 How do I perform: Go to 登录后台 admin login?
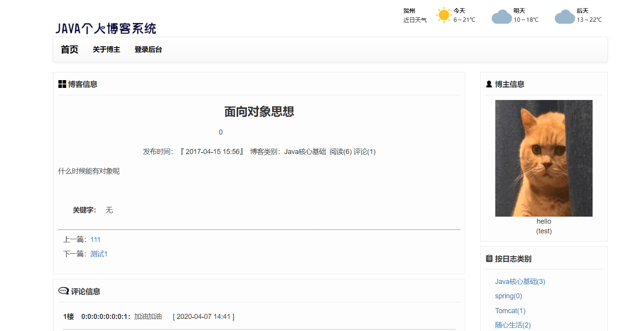pyautogui.click(x=148, y=49)
